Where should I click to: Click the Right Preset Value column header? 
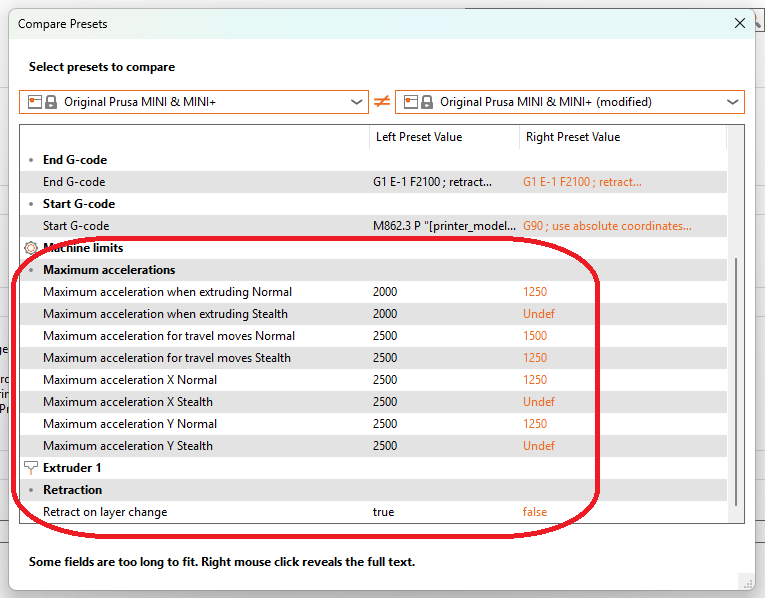[571, 137]
